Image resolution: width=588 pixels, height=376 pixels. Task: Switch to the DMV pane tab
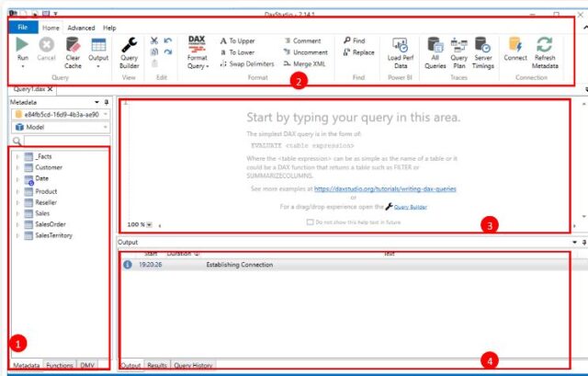click(87, 365)
